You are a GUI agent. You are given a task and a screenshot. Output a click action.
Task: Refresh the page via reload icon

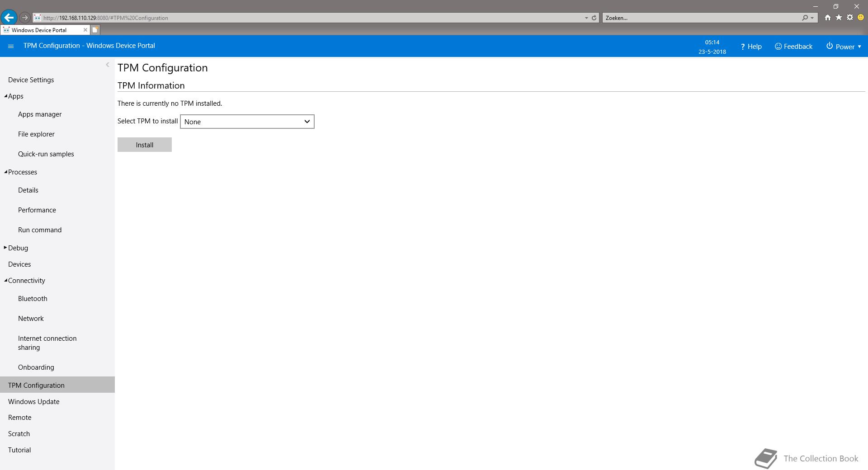(x=594, y=18)
